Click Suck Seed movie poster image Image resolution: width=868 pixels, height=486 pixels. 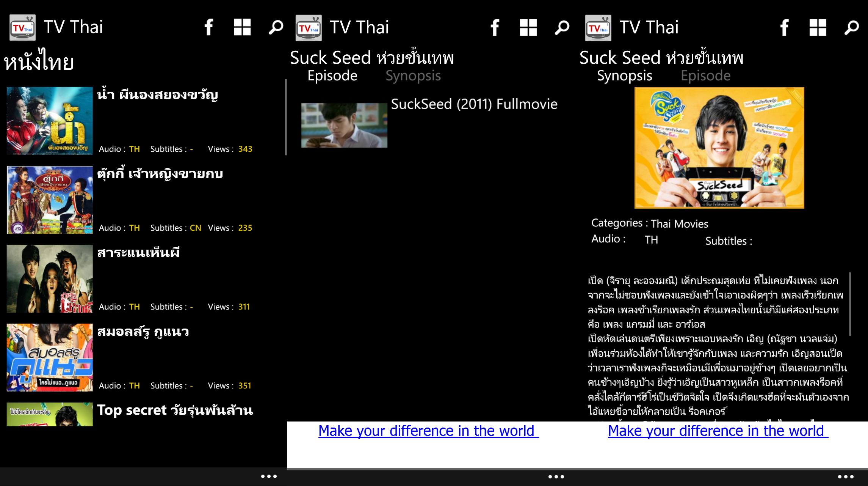click(719, 148)
